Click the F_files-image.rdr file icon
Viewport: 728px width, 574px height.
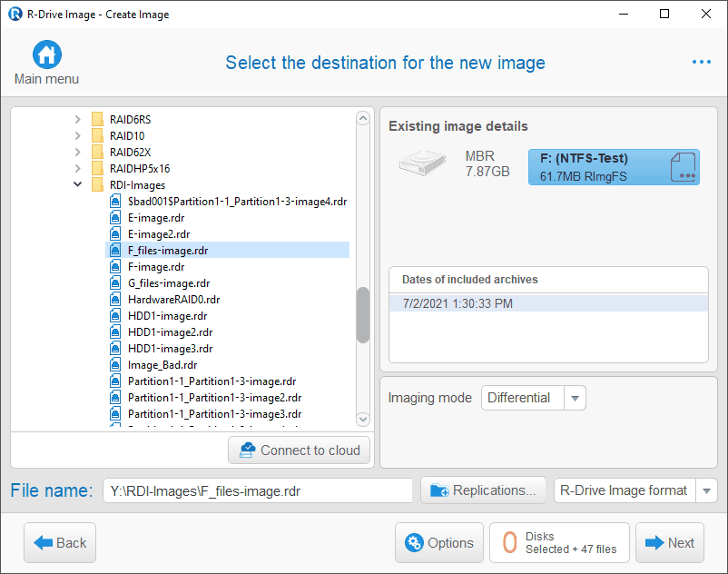point(115,251)
